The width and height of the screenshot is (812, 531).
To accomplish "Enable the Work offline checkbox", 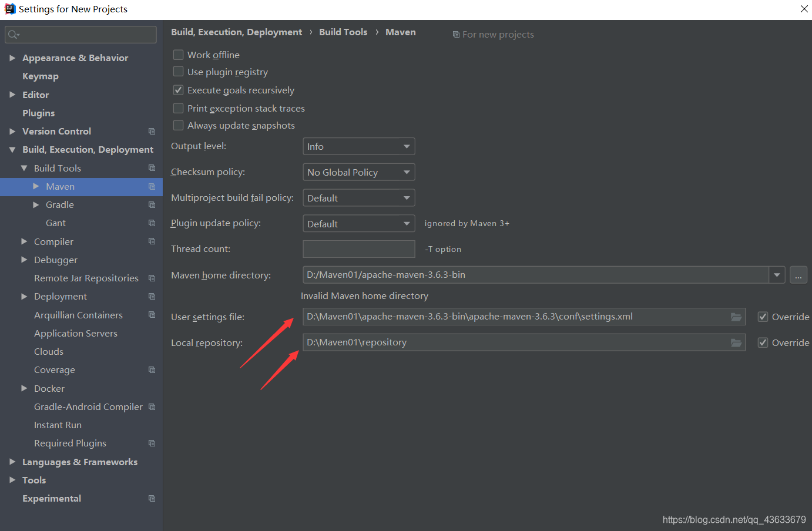I will [x=178, y=55].
